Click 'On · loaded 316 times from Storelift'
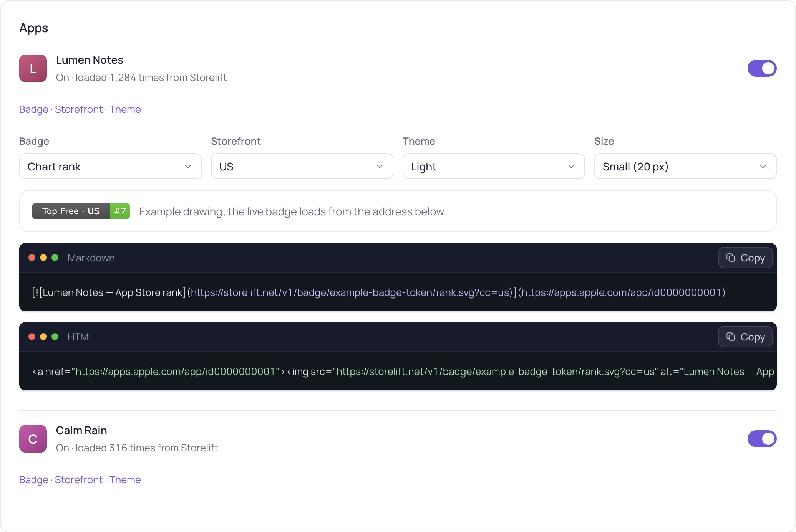The width and height of the screenshot is (796, 532). coord(137,448)
